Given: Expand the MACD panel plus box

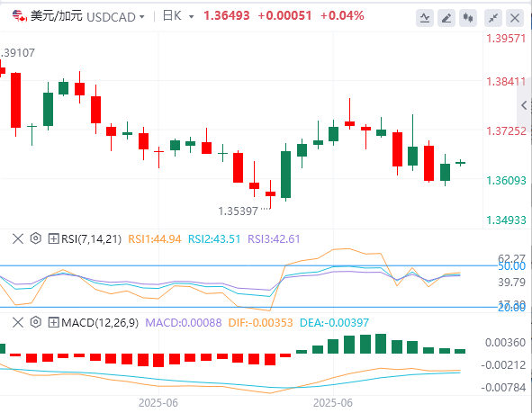Looking at the screenshot, I should point(53,322).
